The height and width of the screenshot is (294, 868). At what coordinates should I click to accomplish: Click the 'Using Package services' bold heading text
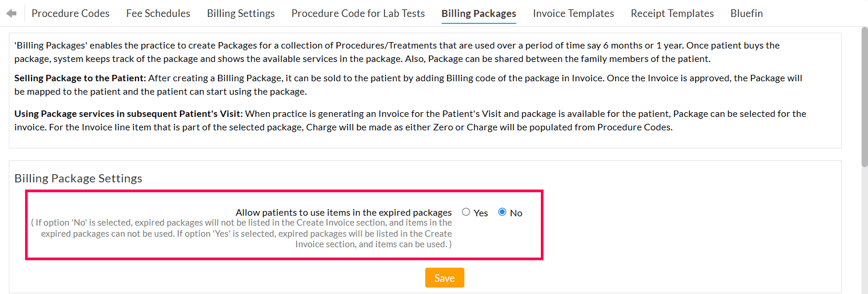pos(129,114)
